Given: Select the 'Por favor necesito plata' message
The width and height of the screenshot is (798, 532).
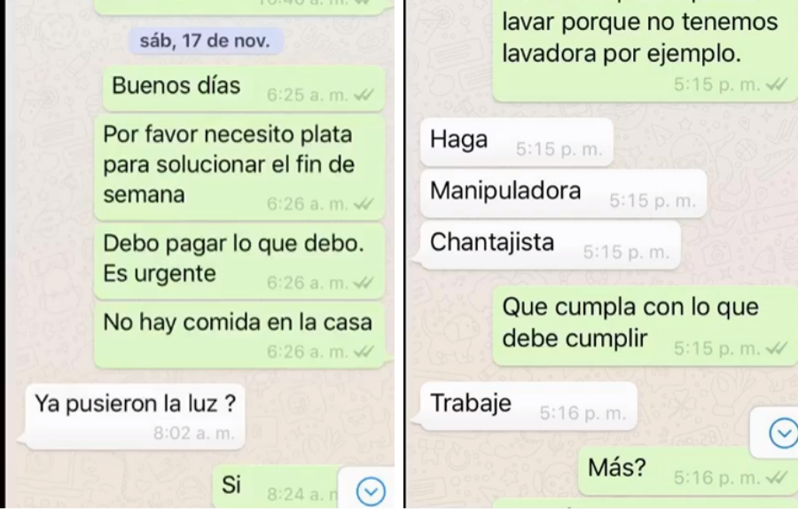Looking at the screenshot, I should point(239,167).
